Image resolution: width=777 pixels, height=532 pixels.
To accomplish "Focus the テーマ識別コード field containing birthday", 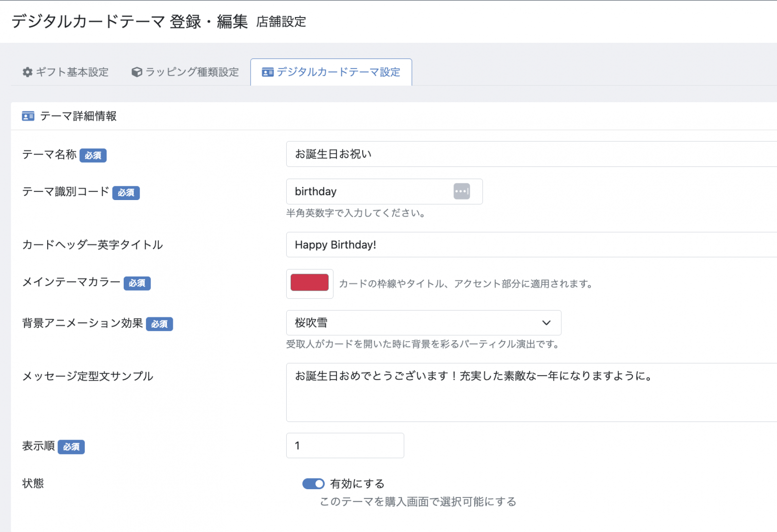I will (384, 191).
